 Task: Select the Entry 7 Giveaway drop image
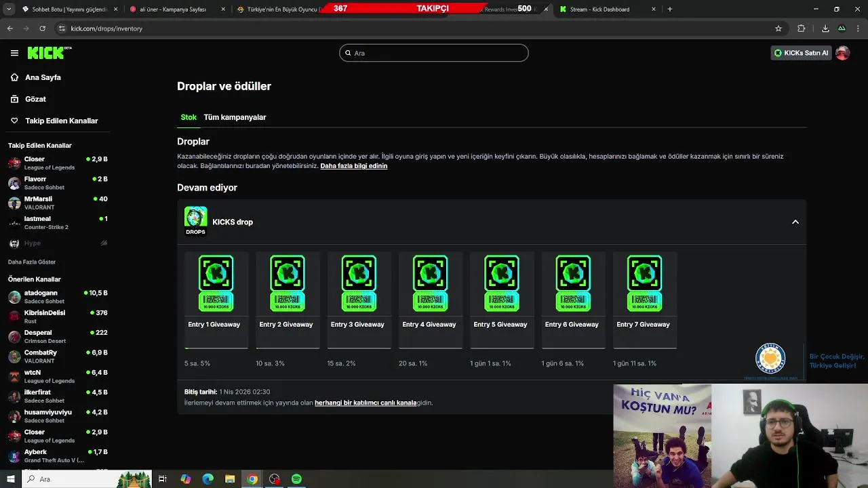pos(644,283)
